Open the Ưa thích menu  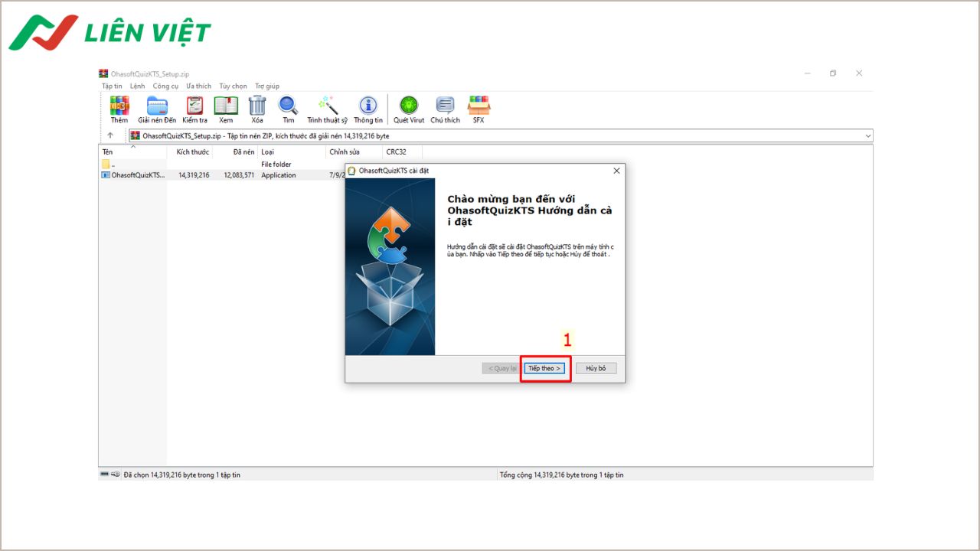[x=198, y=86]
